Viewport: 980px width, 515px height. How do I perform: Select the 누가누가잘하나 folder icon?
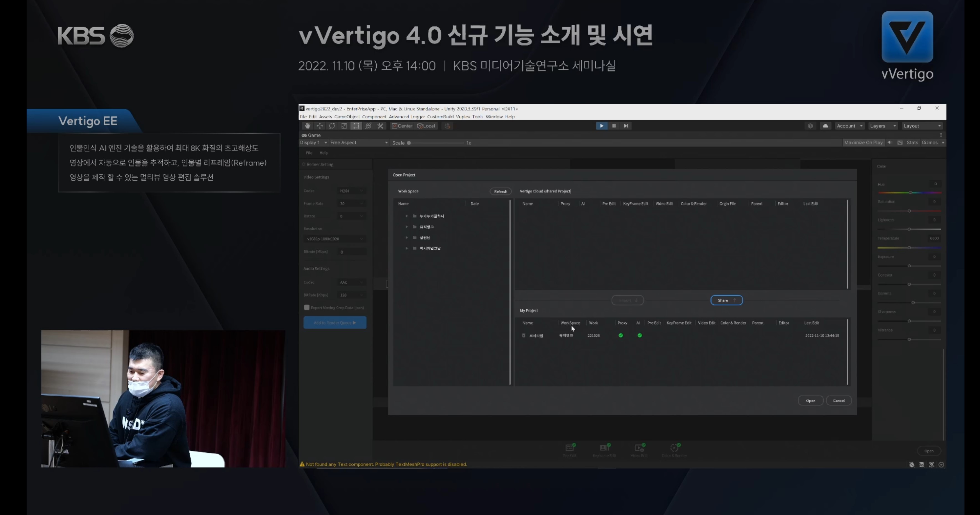pos(414,216)
